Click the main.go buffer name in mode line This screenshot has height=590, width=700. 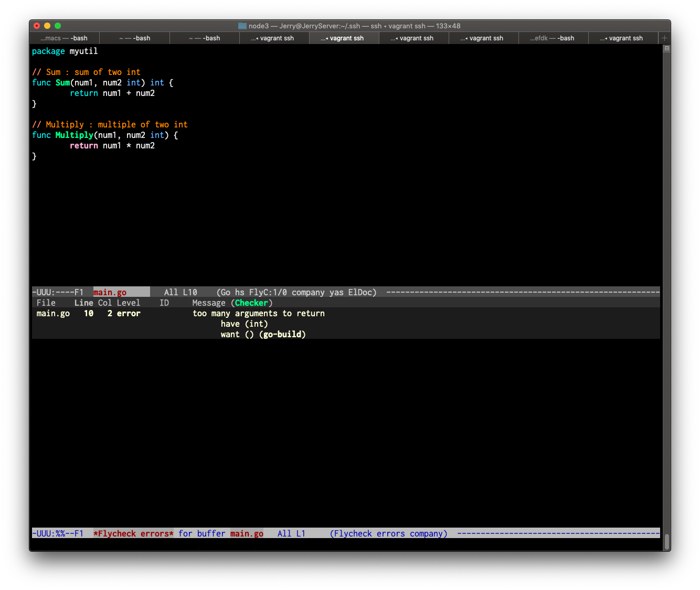coord(110,292)
